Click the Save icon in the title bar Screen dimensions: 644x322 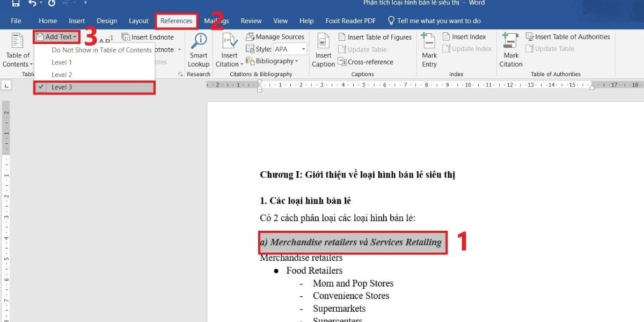(16, 3)
